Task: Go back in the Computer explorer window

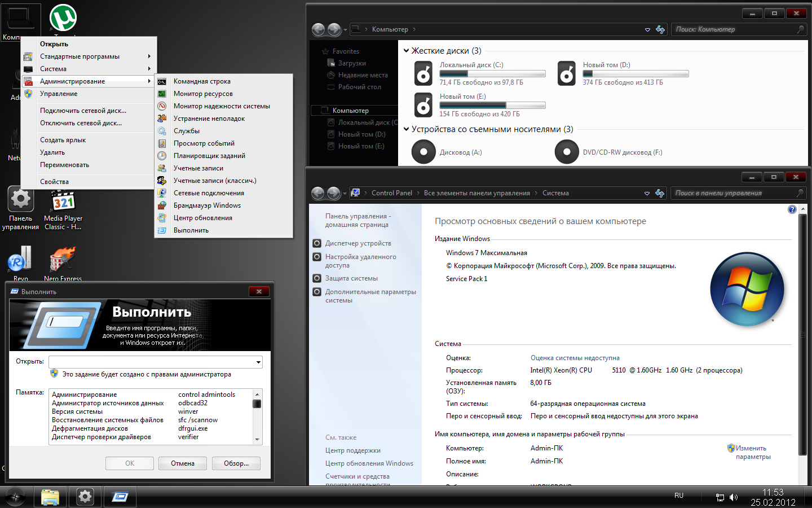Action: click(318, 29)
